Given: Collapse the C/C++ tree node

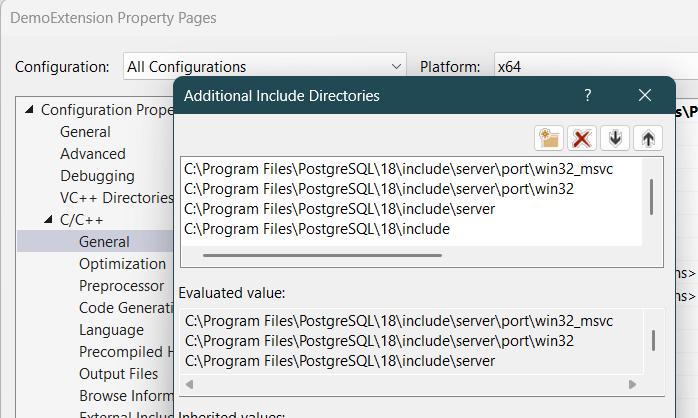Looking at the screenshot, I should [x=49, y=220].
